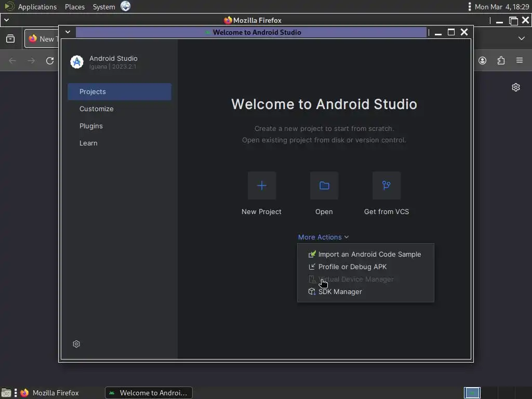Image resolution: width=532 pixels, height=399 pixels.
Task: Open Firefox extensions puzzle icon
Action: (x=501, y=60)
